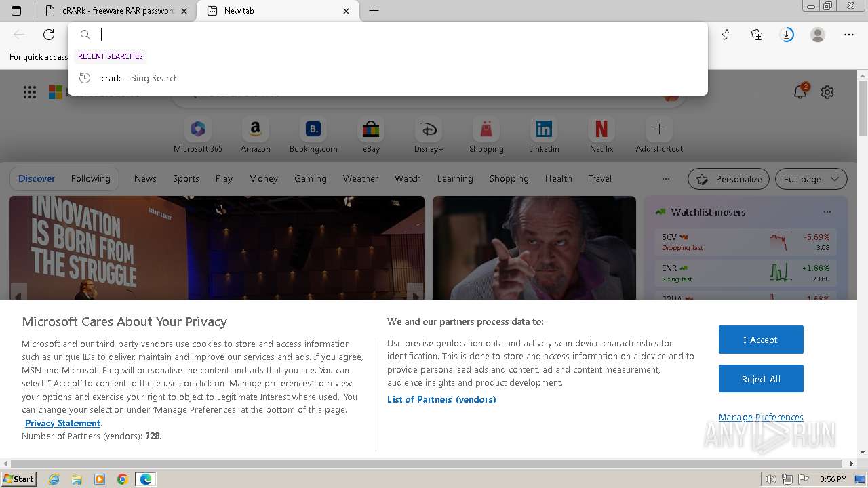Open the Sports category
This screenshot has width=868, height=488.
point(186,178)
